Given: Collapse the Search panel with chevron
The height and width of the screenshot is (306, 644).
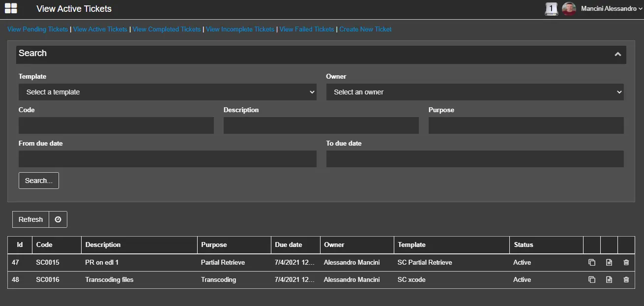Looking at the screenshot, I should click(618, 54).
